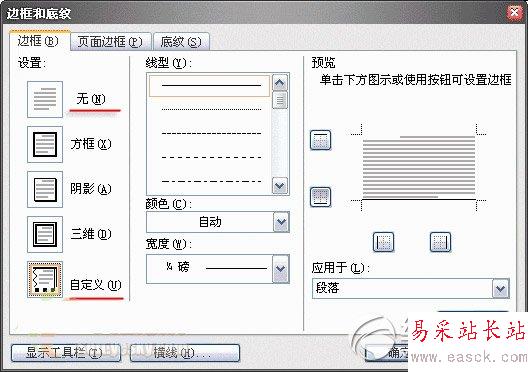
Task: Pick the 阴影 (Shadow) border setting icon
Action: [x=45, y=189]
